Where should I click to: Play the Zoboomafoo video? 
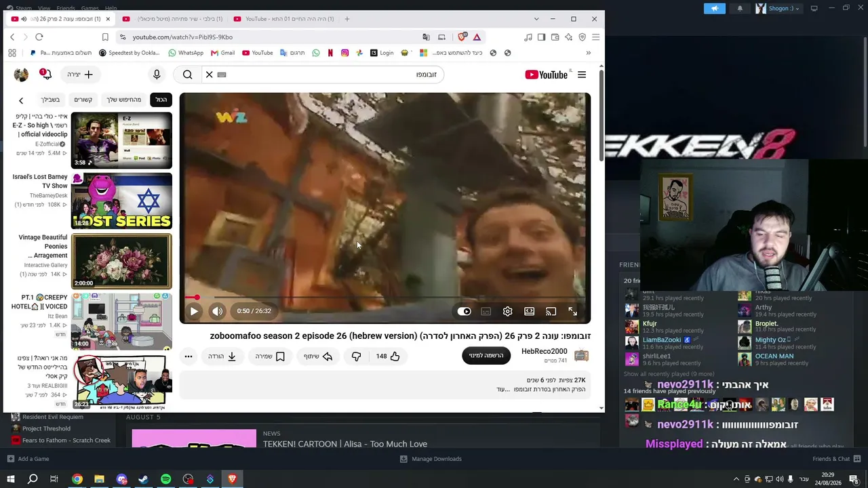coord(194,311)
